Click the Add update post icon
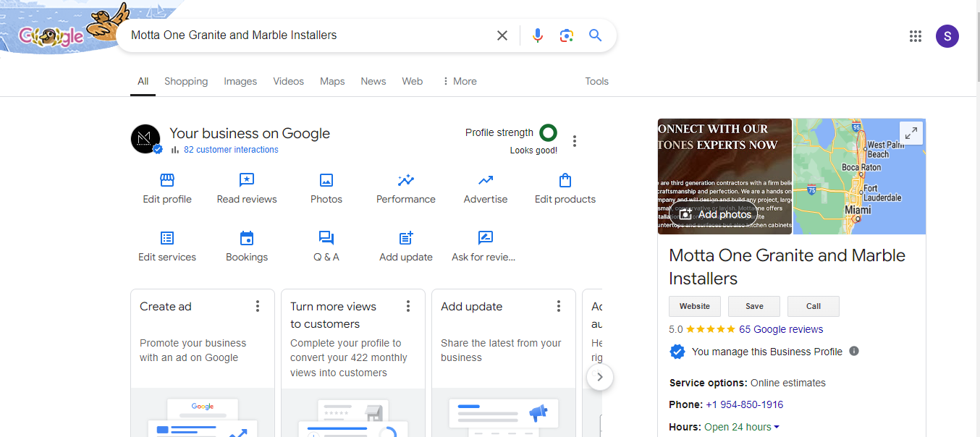Screen dimensions: 980x437 pos(406,238)
